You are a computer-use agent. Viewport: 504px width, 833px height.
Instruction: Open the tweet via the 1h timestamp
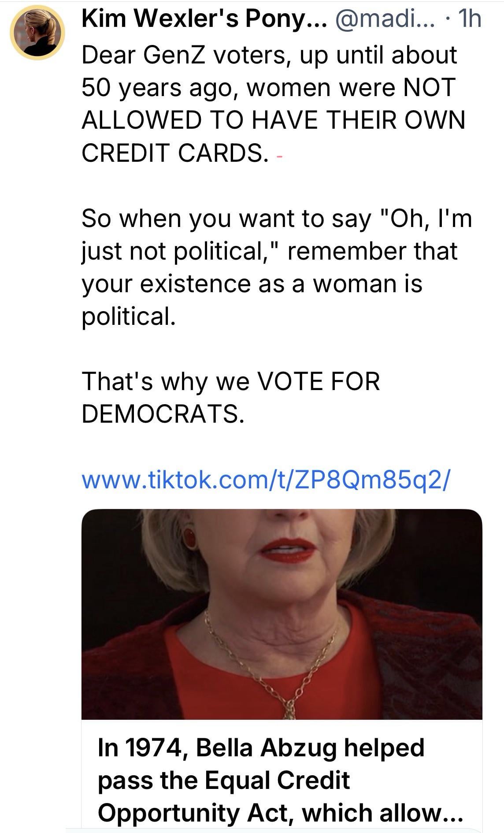pyautogui.click(x=469, y=19)
